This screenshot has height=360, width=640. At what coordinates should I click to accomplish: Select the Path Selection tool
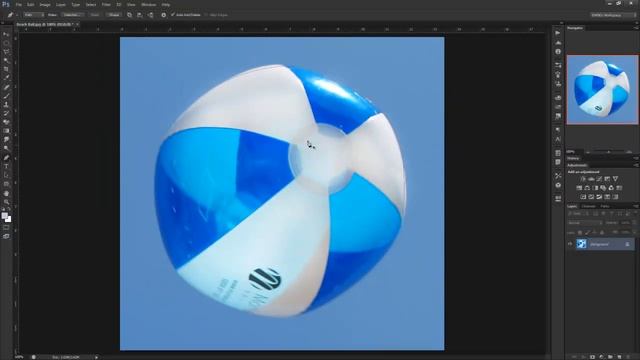click(x=6, y=175)
